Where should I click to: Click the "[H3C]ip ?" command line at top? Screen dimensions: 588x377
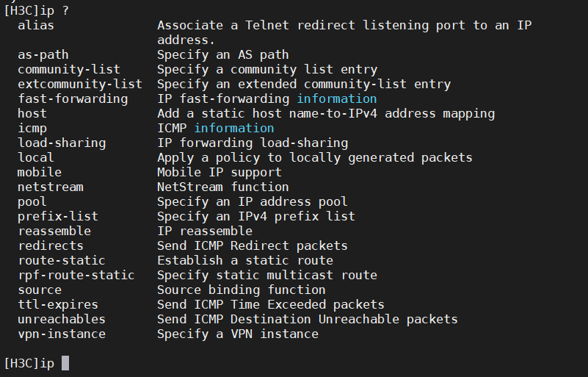(x=40, y=10)
